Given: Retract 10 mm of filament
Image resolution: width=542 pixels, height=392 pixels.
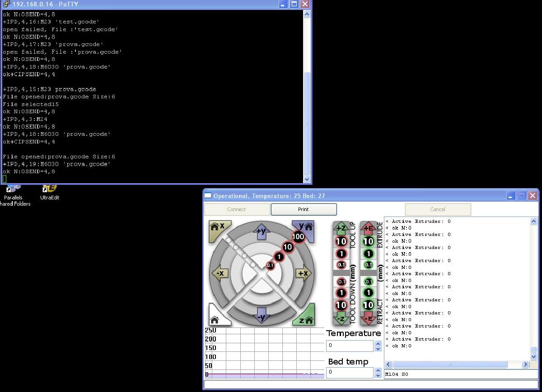Looking at the screenshot, I should click(x=369, y=305).
